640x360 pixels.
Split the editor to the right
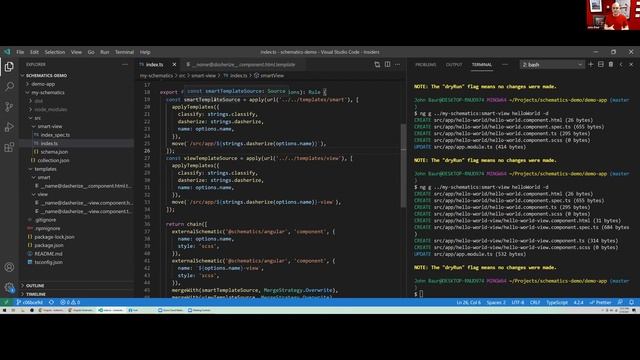pos(387,64)
